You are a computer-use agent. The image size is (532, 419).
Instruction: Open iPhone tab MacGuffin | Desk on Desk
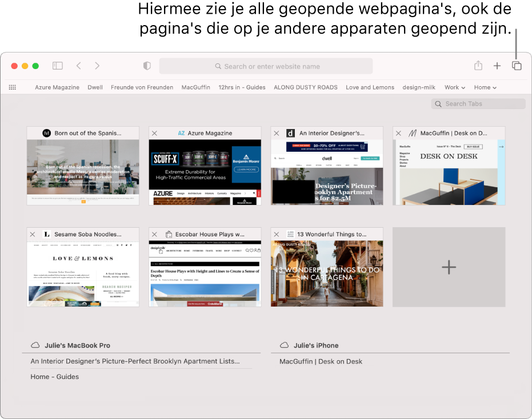(321, 361)
